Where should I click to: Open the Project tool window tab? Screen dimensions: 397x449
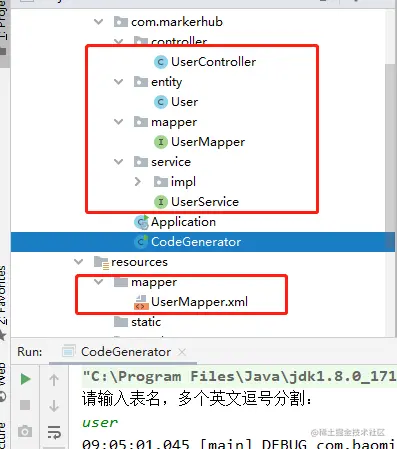(3, 20)
